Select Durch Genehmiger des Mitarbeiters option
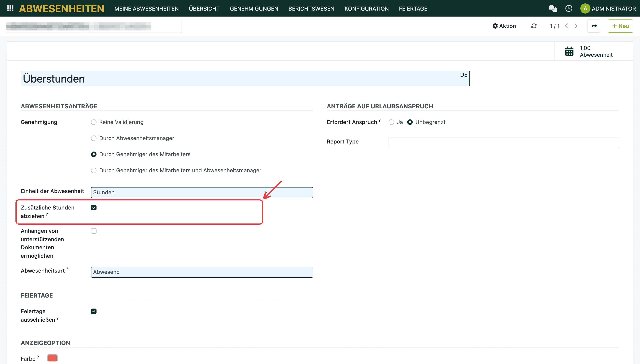Image resolution: width=640 pixels, height=364 pixels. click(x=94, y=154)
